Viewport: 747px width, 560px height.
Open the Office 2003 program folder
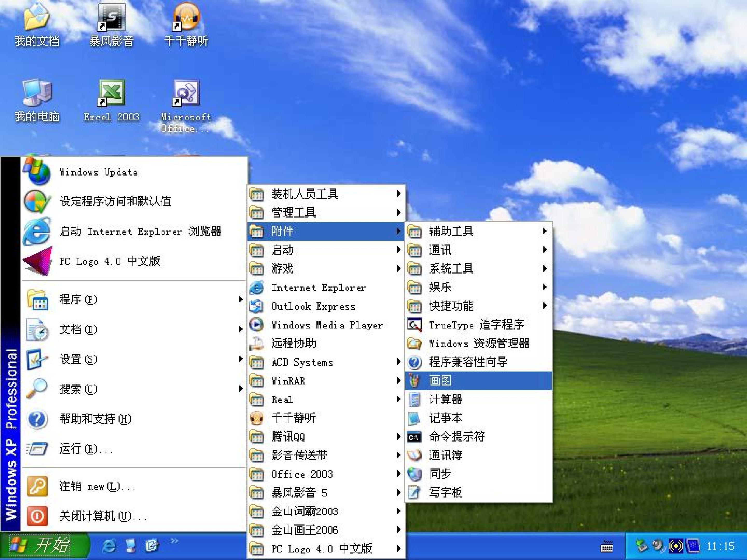coord(326,474)
